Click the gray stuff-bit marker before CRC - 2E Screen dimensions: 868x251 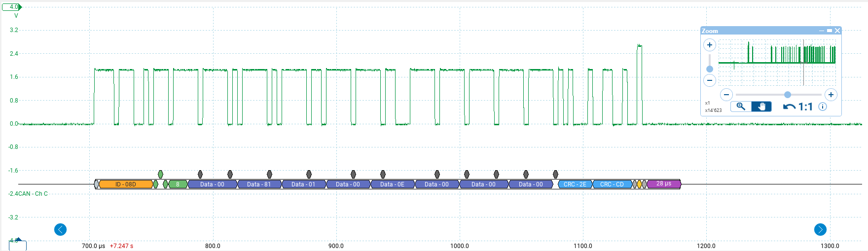point(555,174)
